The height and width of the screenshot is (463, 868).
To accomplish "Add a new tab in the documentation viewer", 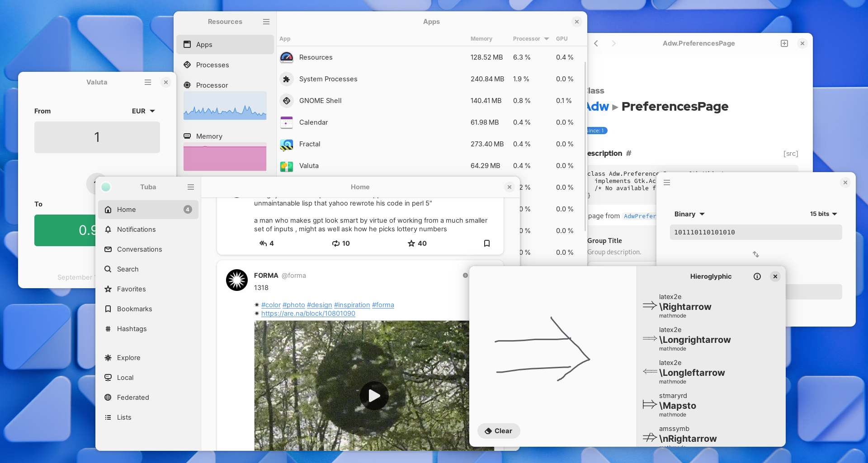I will pos(784,43).
